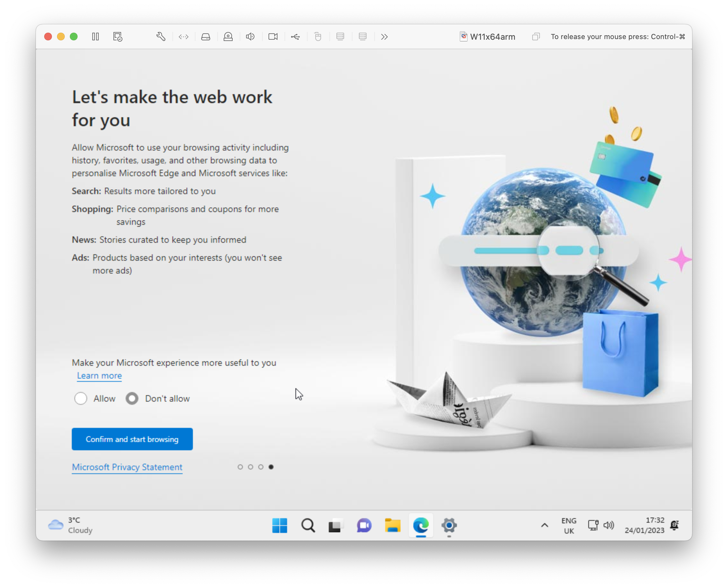Pause the virtual machine
This screenshot has height=588, width=728.
95,37
